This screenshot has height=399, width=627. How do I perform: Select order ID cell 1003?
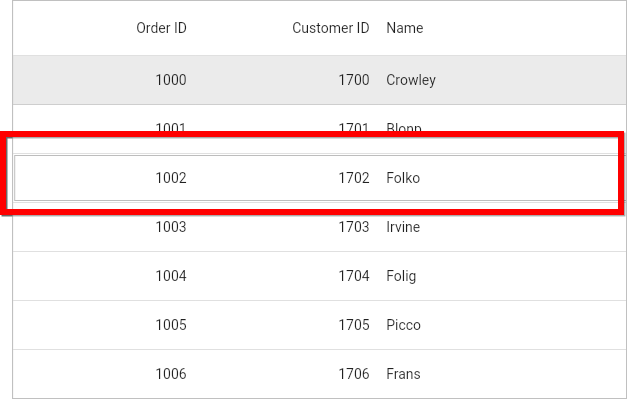[171, 227]
